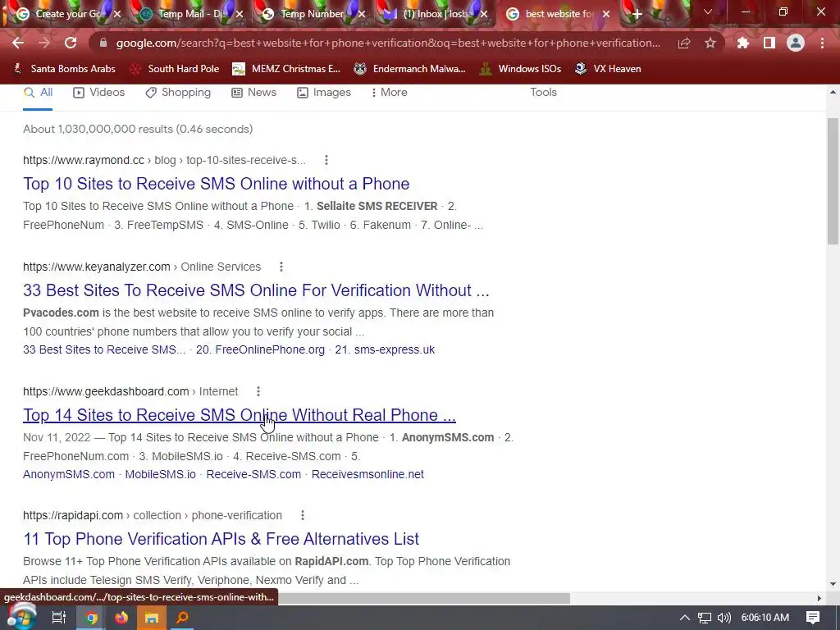Toggle the browser side panel

pyautogui.click(x=769, y=43)
